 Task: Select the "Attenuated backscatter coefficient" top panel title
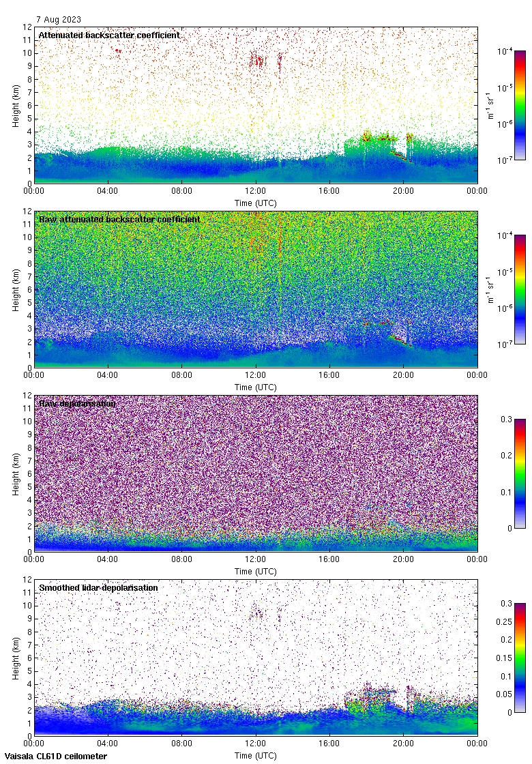click(109, 35)
